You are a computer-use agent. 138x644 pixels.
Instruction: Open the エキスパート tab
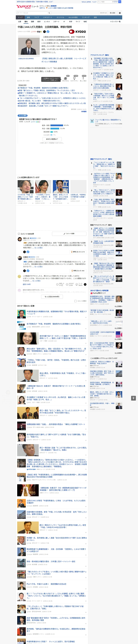pos(48,17)
